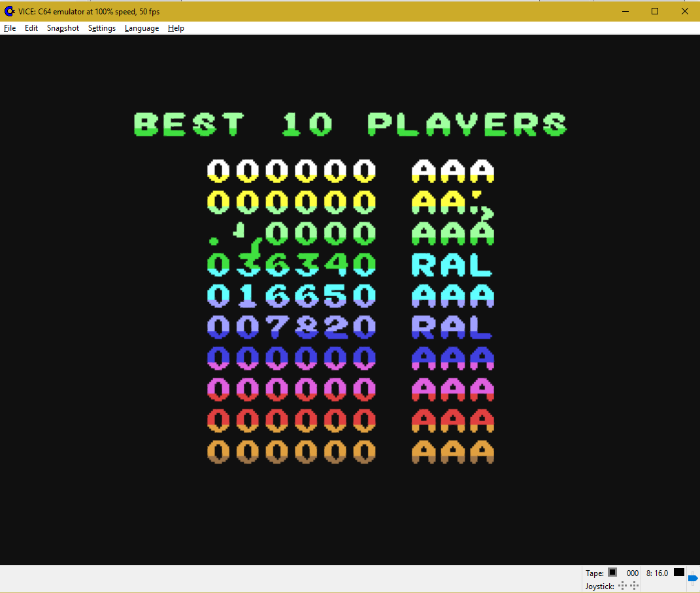The width and height of the screenshot is (700, 593).
Task: Click the drive 8 LED indicator
Action: coord(679,572)
